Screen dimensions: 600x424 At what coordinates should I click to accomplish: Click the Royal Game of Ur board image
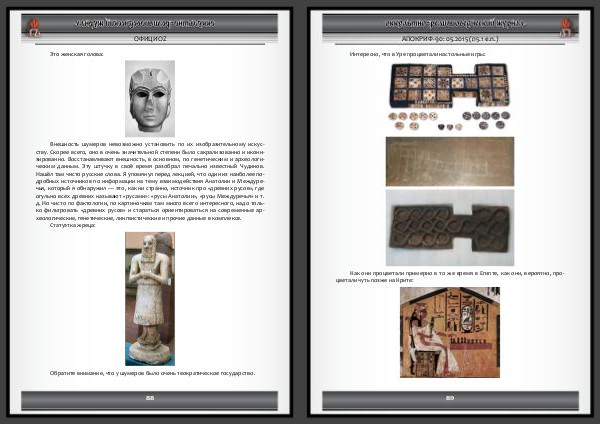[450, 85]
